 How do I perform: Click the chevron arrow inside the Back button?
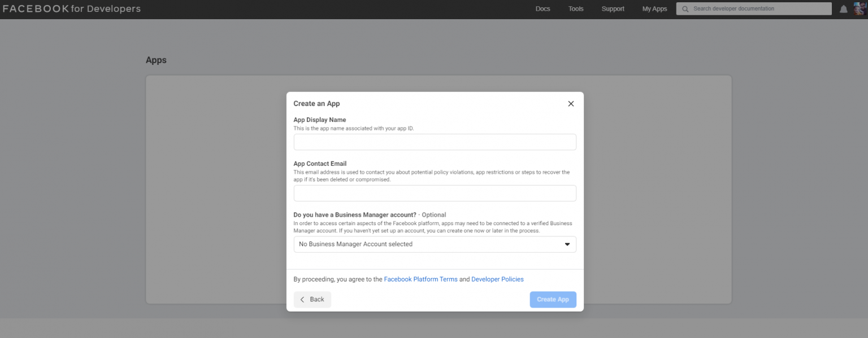pos(302,299)
